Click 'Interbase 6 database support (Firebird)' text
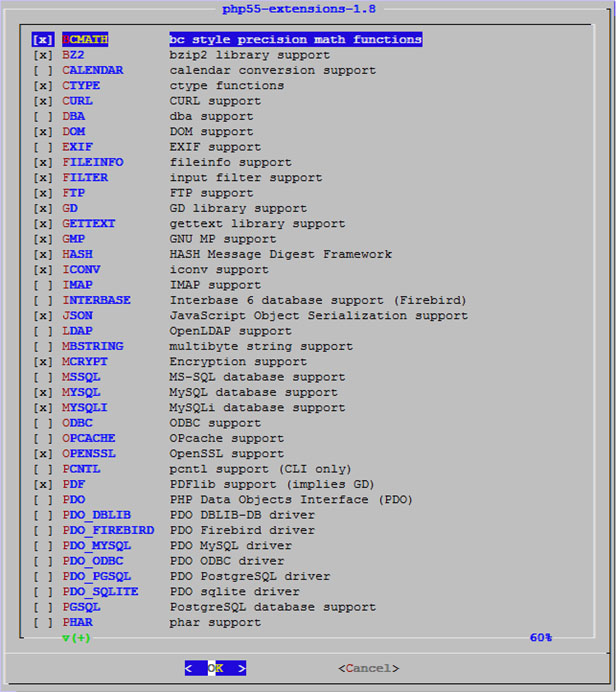This screenshot has width=616, height=692. click(318, 300)
